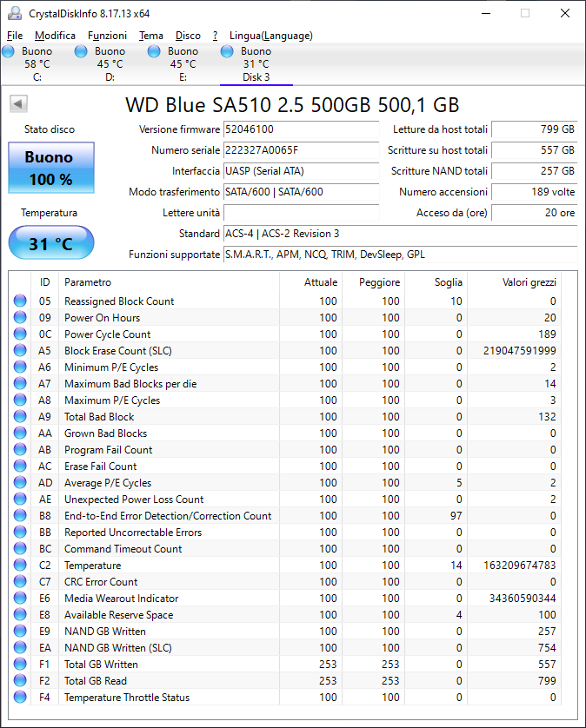
Task: Click the Interfaccia field UASP (Serial ATA)
Action: coord(301,171)
